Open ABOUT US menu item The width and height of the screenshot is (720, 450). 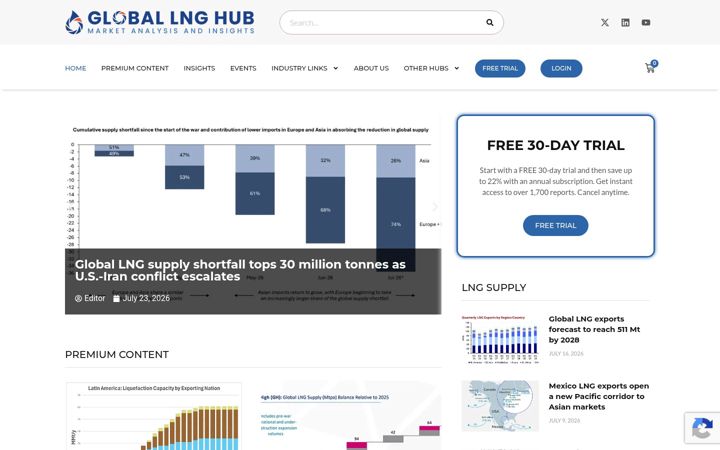pos(371,68)
